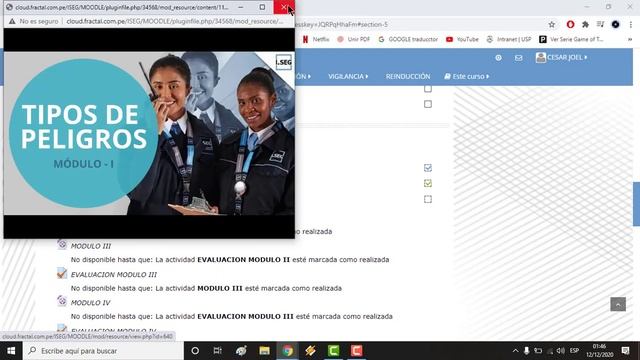Open File Explorer from the taskbar
This screenshot has height=360, width=640.
pos(264,351)
